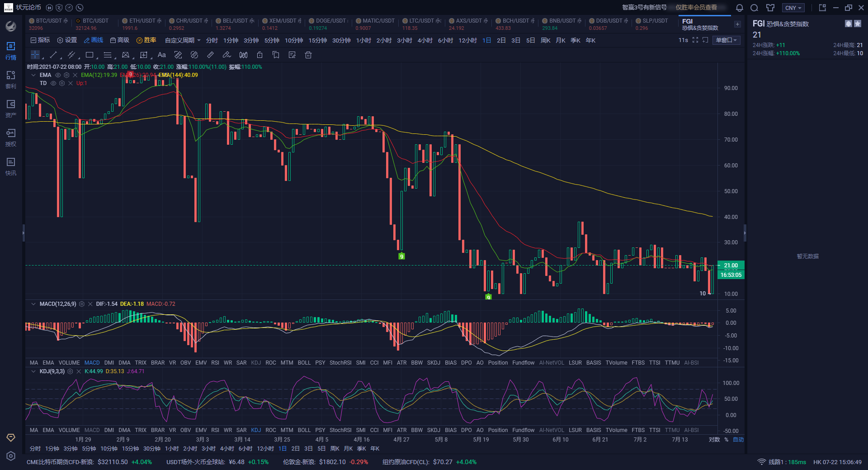Viewport: 868px width, 470px height.
Task: Select the rectangle shape drawing tool
Action: tap(90, 55)
